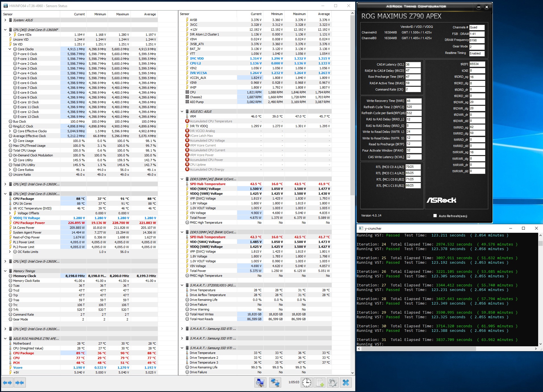The height and width of the screenshot is (392, 543).
Task: Collapse the Core Clocks group
Action: (10, 49)
